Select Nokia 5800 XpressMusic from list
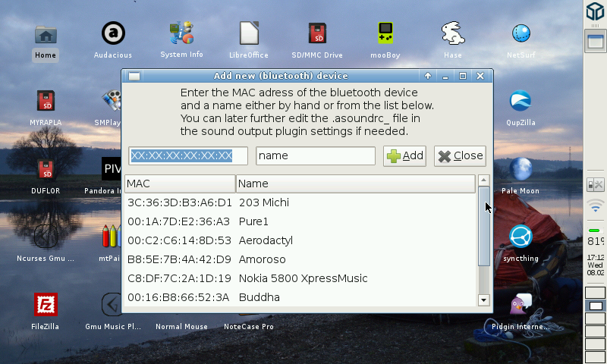This screenshot has height=364, width=607. 300,278
